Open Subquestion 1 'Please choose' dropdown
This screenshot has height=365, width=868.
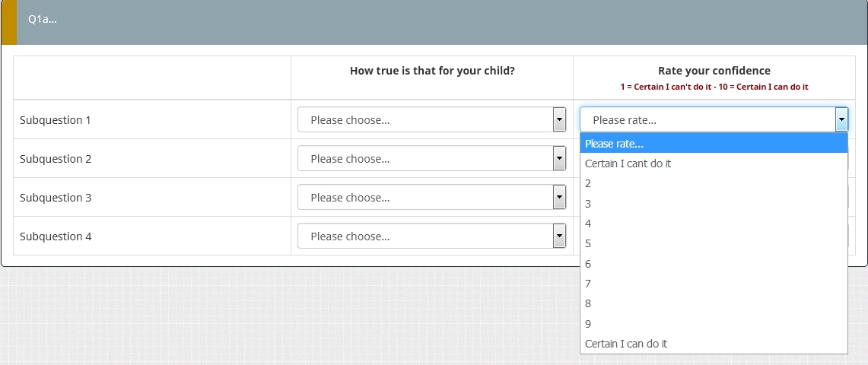(x=426, y=119)
